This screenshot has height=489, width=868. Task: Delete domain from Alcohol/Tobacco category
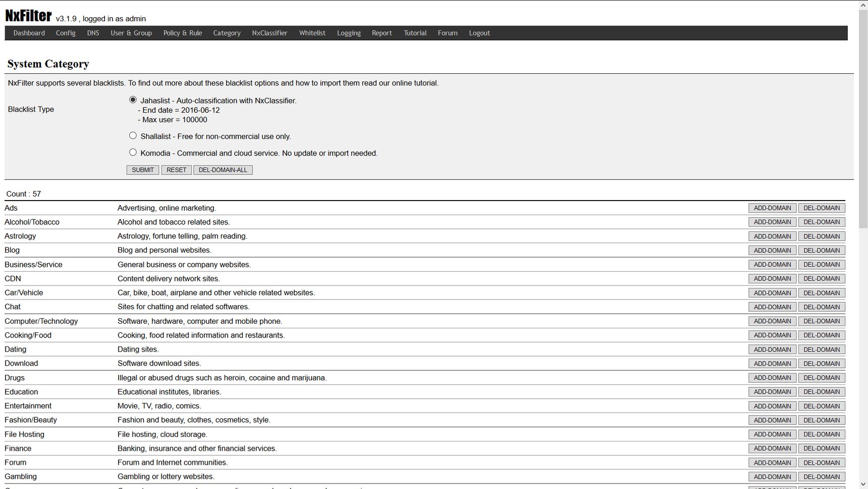(822, 222)
